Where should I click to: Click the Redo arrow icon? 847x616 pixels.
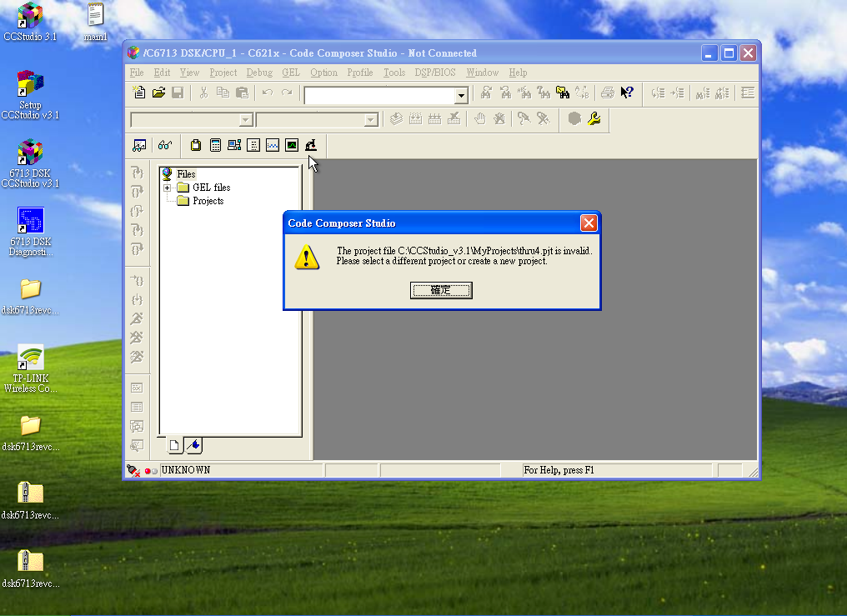tap(287, 93)
